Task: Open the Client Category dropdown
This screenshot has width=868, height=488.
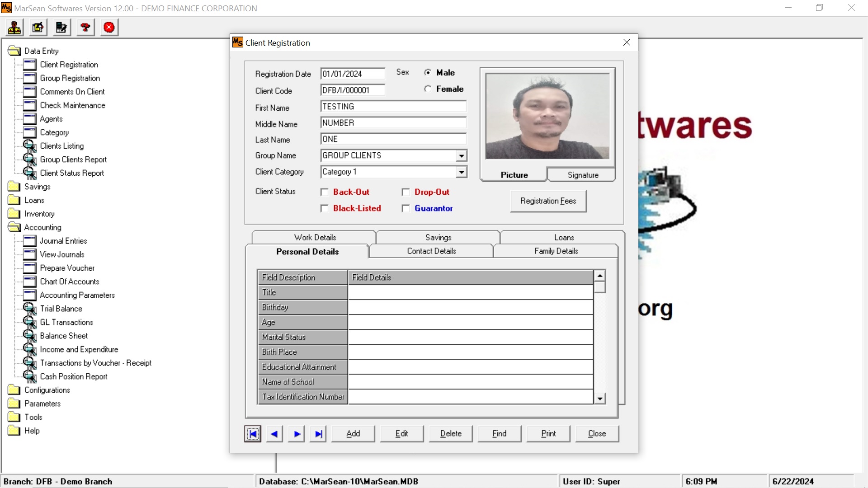Action: (x=461, y=172)
